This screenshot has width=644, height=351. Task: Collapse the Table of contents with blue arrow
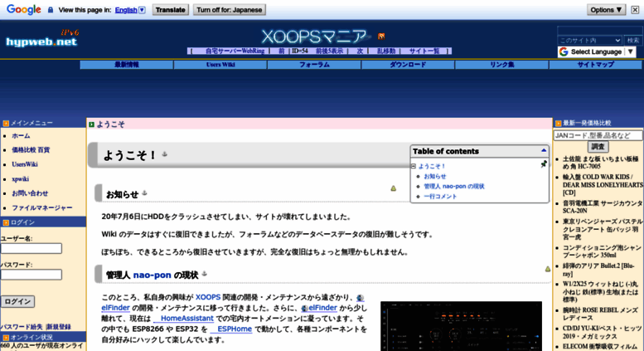point(544,150)
